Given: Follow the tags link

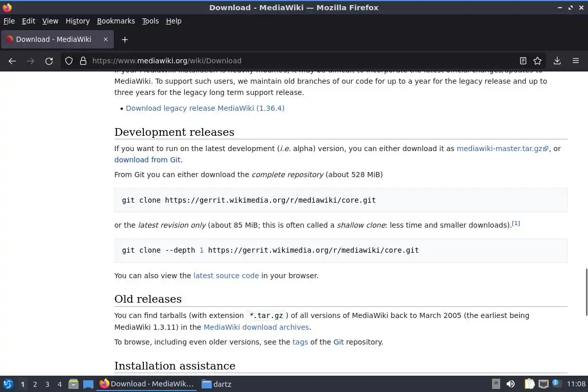Looking at the screenshot, I should click(300, 342).
